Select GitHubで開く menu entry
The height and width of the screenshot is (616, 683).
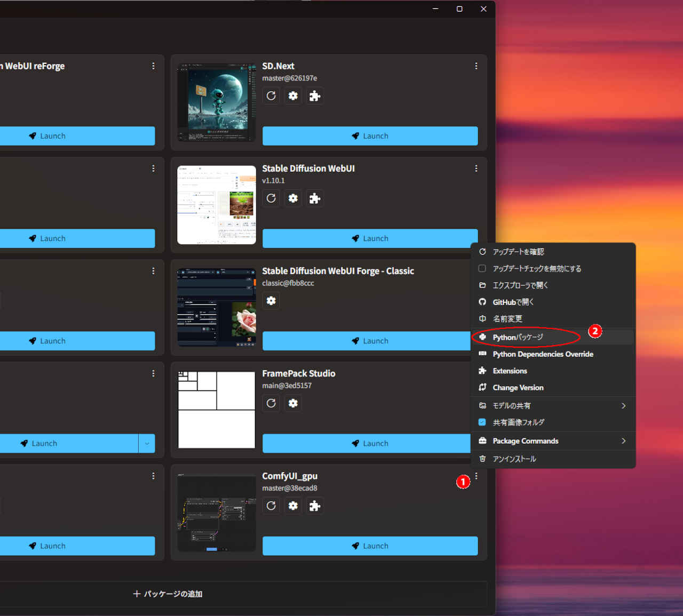[x=553, y=302]
